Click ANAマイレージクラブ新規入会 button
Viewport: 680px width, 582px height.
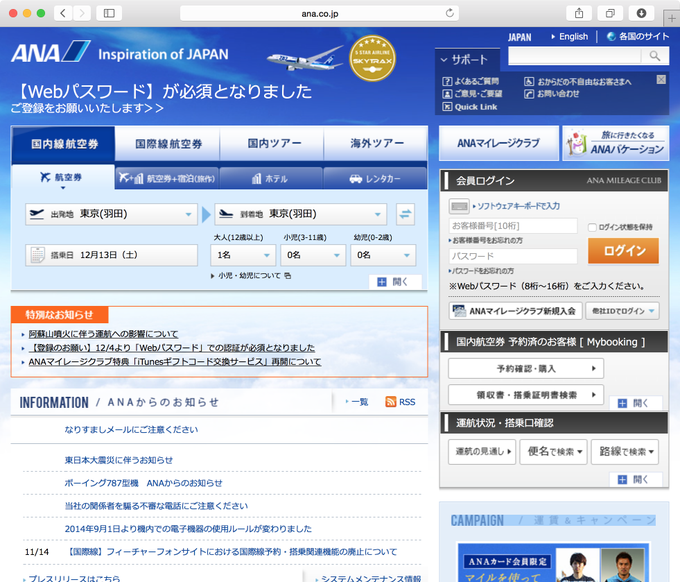(x=515, y=311)
